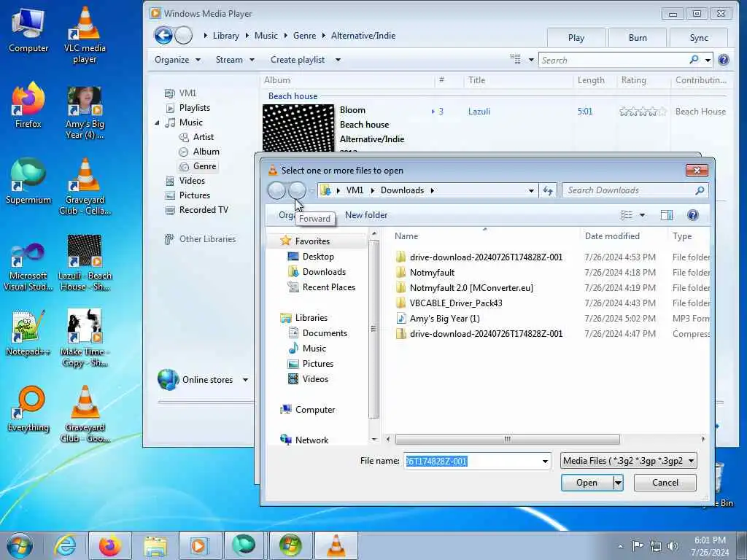Refresh the Downloads folder listing
Screen dimensions: 747x560
[x=548, y=190]
